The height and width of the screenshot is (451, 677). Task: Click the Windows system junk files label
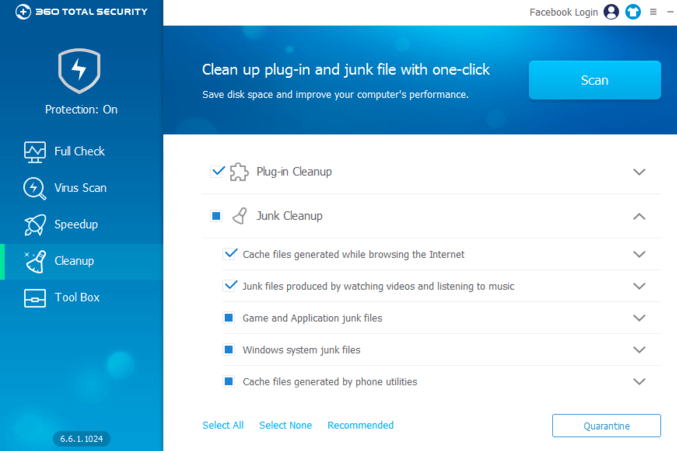tap(301, 350)
